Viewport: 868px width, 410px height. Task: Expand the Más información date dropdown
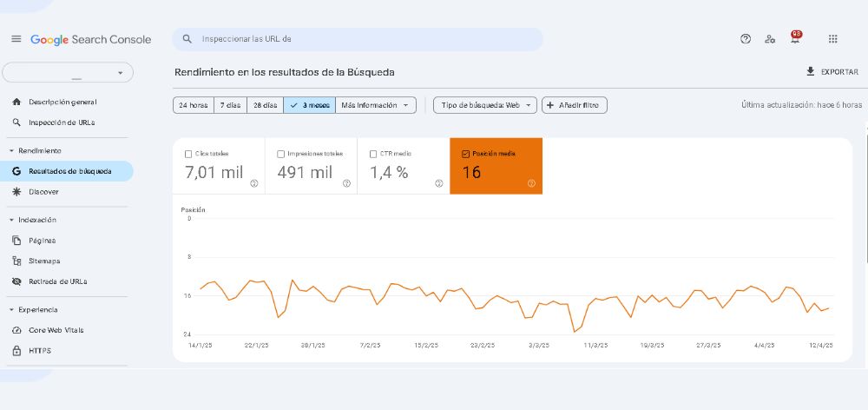pyautogui.click(x=375, y=105)
